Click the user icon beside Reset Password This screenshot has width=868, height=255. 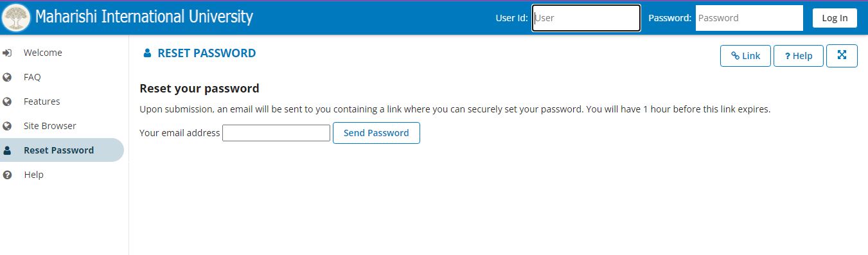pos(7,150)
